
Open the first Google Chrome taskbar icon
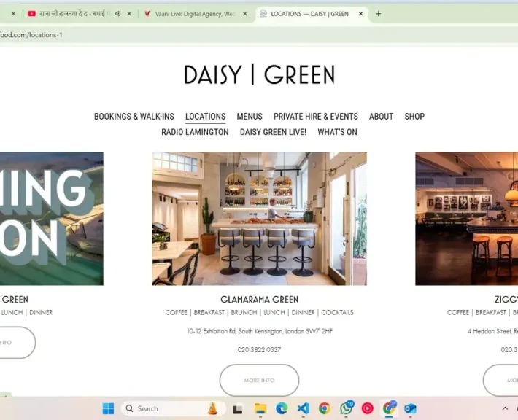pos(325,408)
